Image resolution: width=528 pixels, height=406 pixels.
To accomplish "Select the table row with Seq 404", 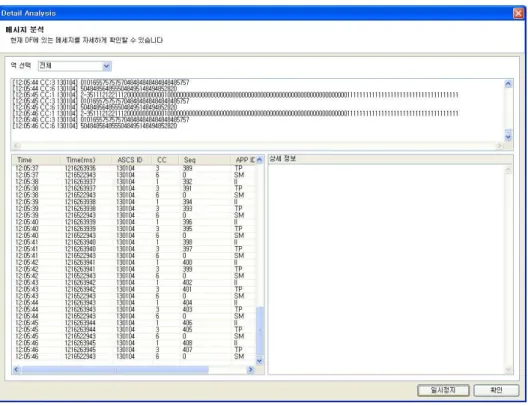I will coord(134,303).
